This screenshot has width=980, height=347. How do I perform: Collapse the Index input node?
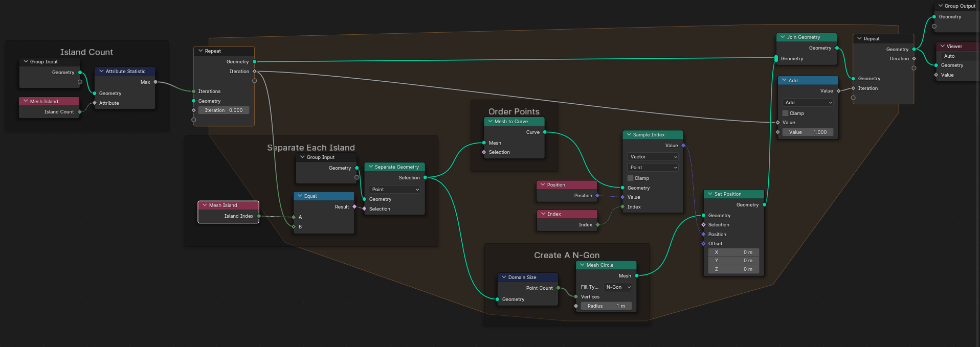click(543, 214)
